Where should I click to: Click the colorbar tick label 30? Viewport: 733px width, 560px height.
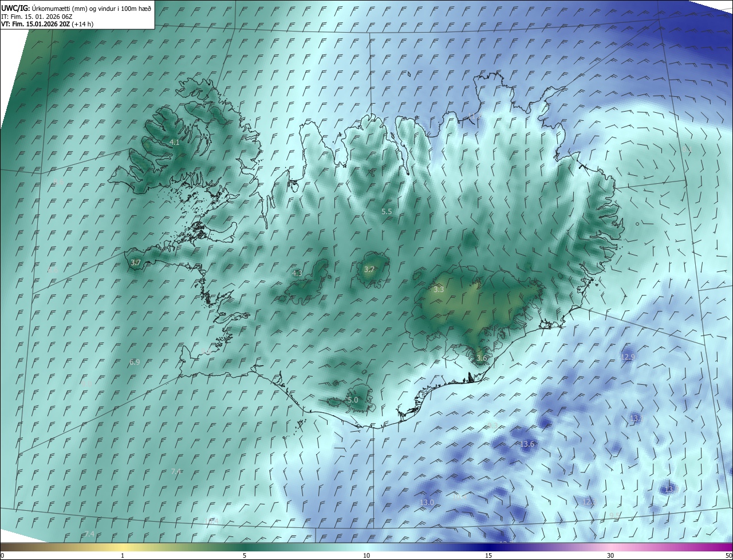[x=610, y=555]
